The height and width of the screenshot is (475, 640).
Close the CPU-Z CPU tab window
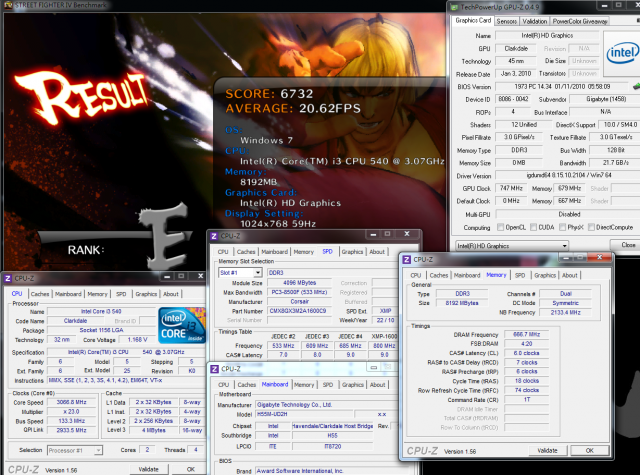click(x=200, y=276)
